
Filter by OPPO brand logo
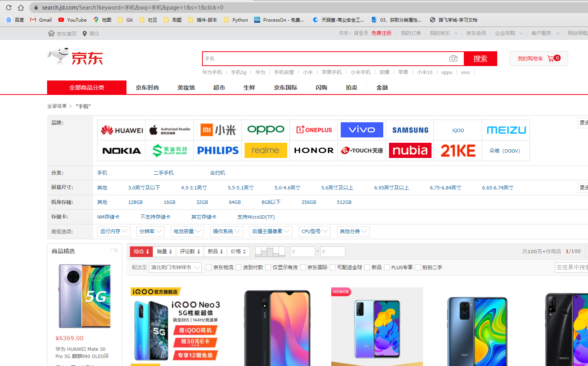click(x=266, y=130)
